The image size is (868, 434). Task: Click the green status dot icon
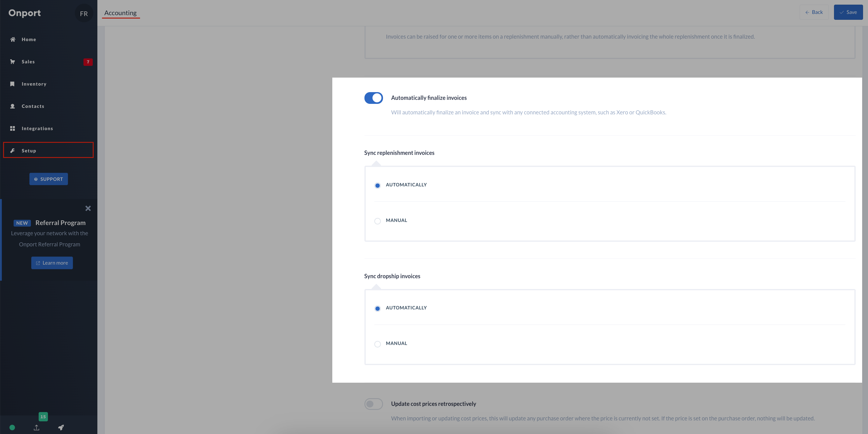[12, 428]
